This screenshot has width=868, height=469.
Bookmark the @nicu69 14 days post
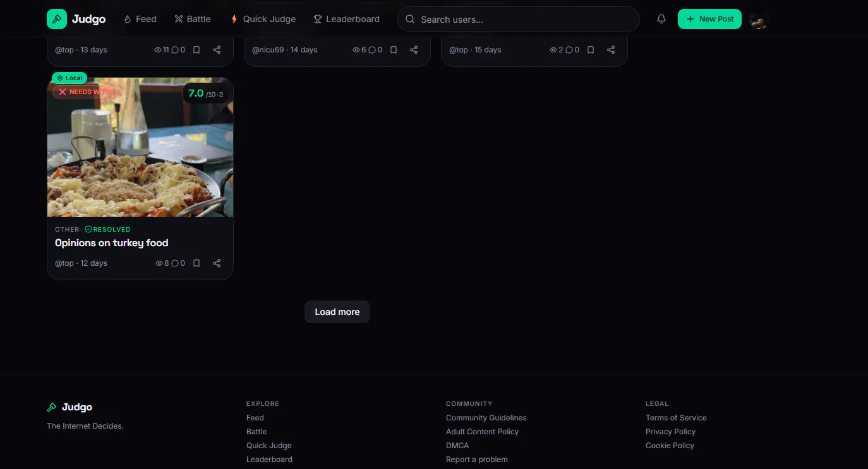(x=394, y=50)
